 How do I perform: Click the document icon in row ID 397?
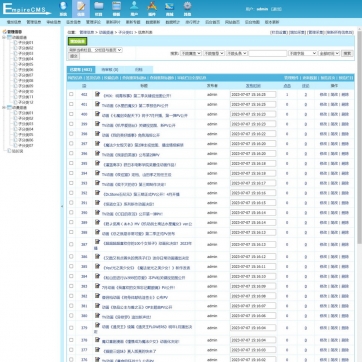click(97, 143)
